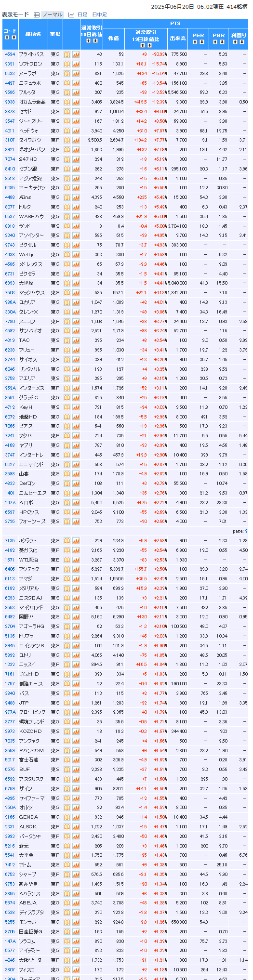Screen dimensions: 253x980
Task: Sort PBR column ascending
Action: coord(214,42)
